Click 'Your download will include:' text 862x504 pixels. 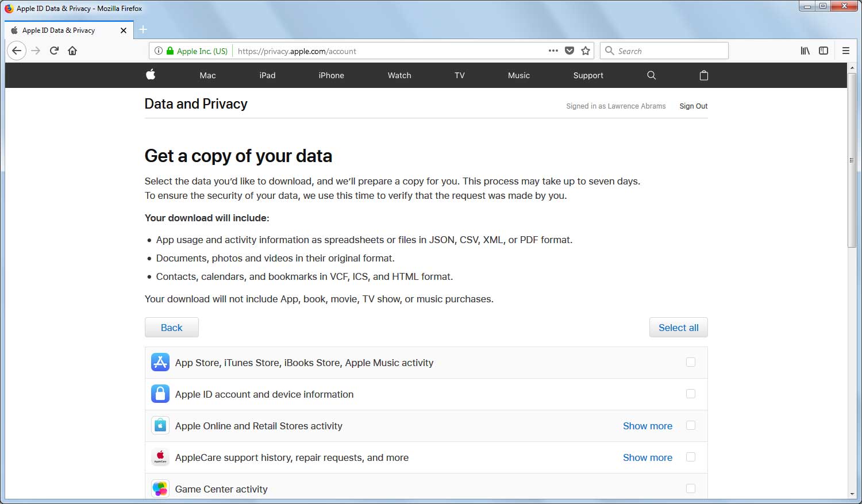click(207, 218)
